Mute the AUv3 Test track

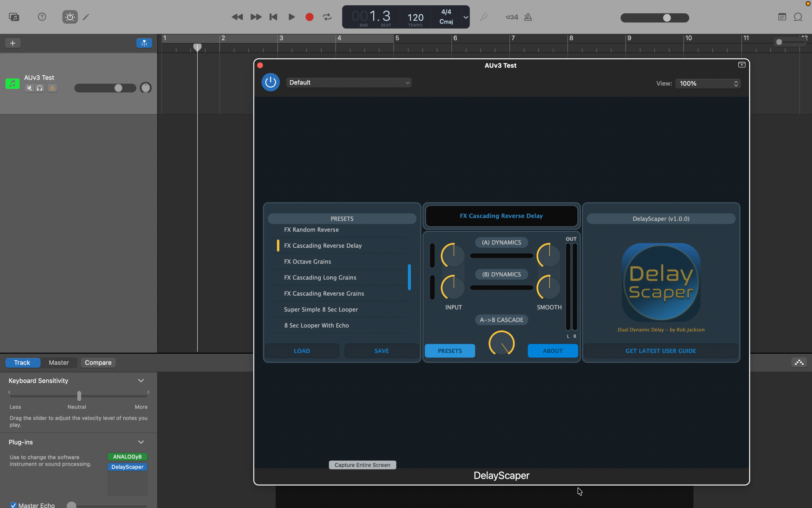tap(29, 88)
